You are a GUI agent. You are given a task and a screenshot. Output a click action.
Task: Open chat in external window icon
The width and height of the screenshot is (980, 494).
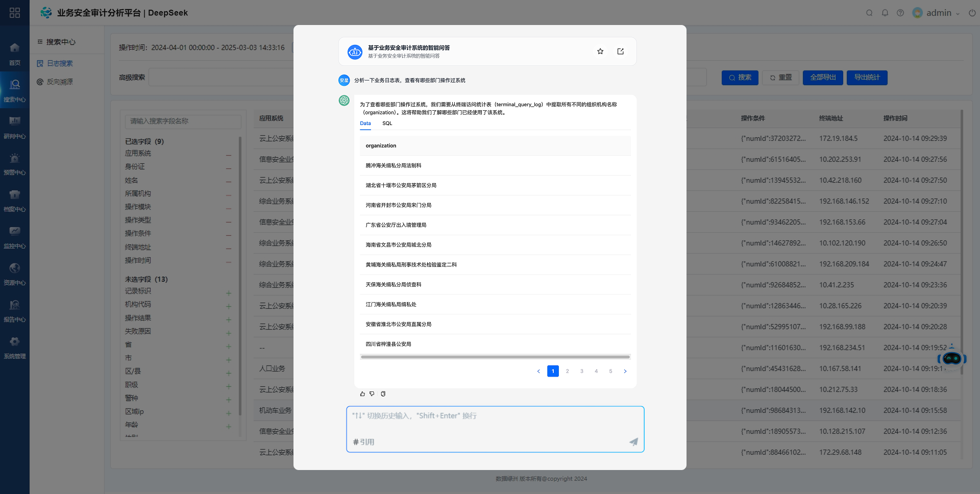coord(621,52)
